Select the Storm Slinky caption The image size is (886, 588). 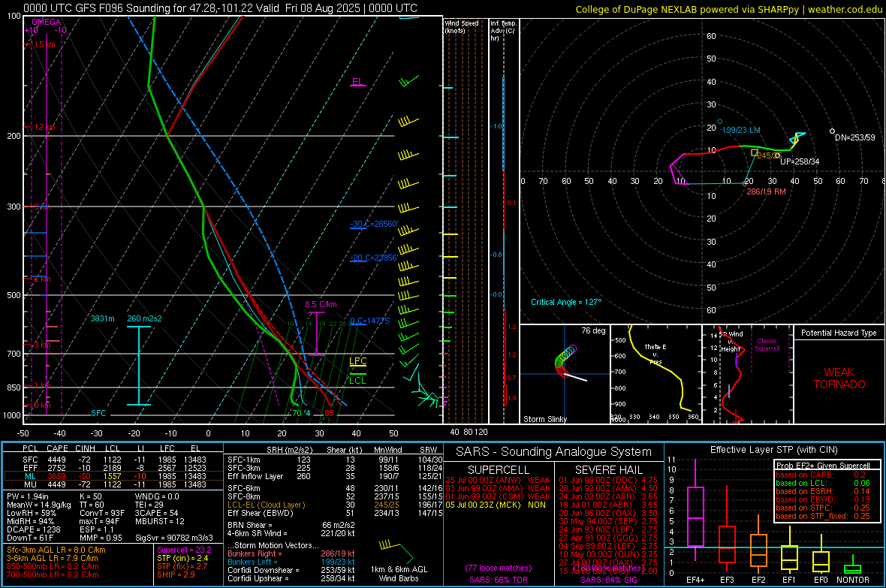tap(544, 419)
